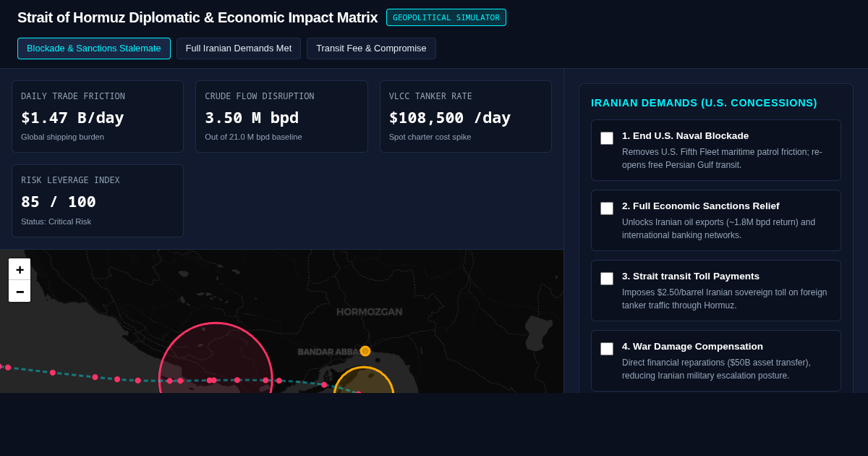This screenshot has width=868, height=456.
Task: Toggle War Damage Compensation checkbox
Action: [607, 349]
